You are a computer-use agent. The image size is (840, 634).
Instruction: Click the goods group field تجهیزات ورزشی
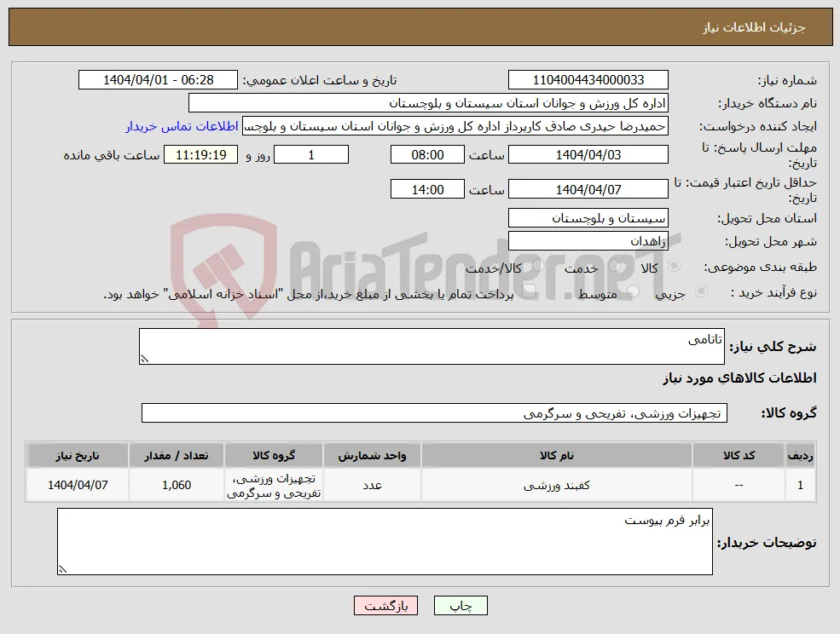(x=434, y=412)
